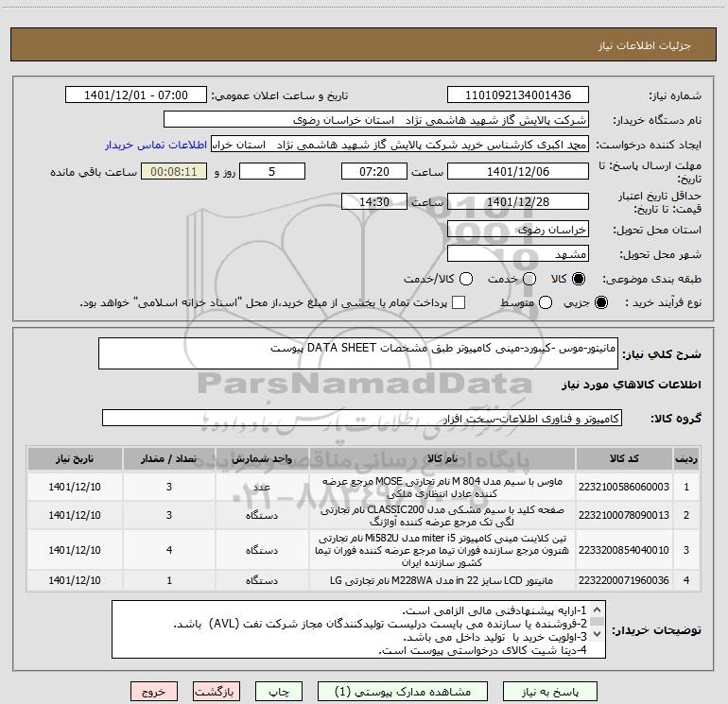Screen dimensions: 728x704
Task: Click product code 2232100078090013
Action: (x=624, y=515)
